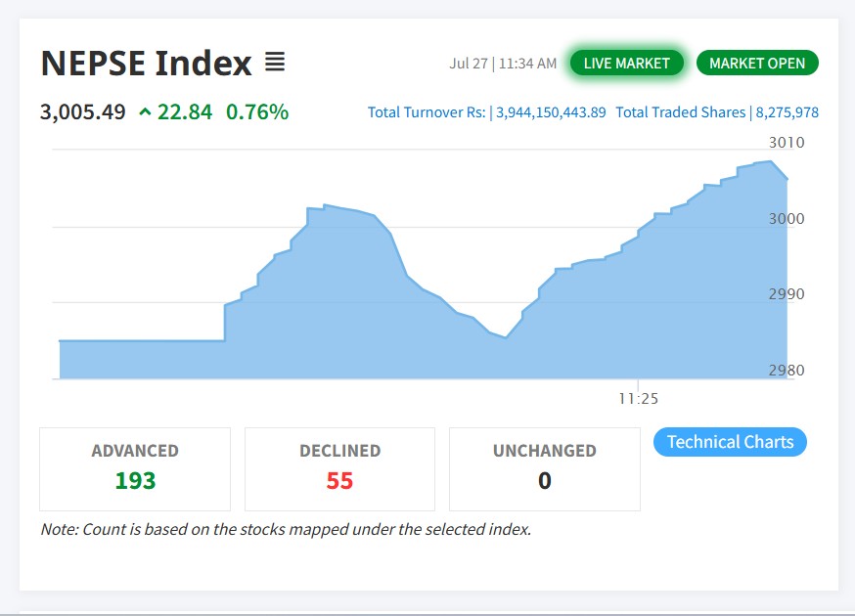Click the LIVE MARKET button
Screen dimensions: 855x616
coord(626,64)
